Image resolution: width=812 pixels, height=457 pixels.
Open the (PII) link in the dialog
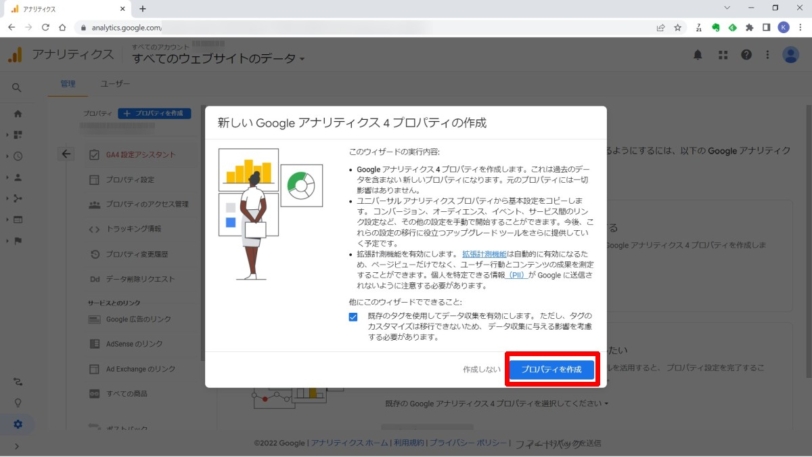pyautogui.click(x=516, y=275)
